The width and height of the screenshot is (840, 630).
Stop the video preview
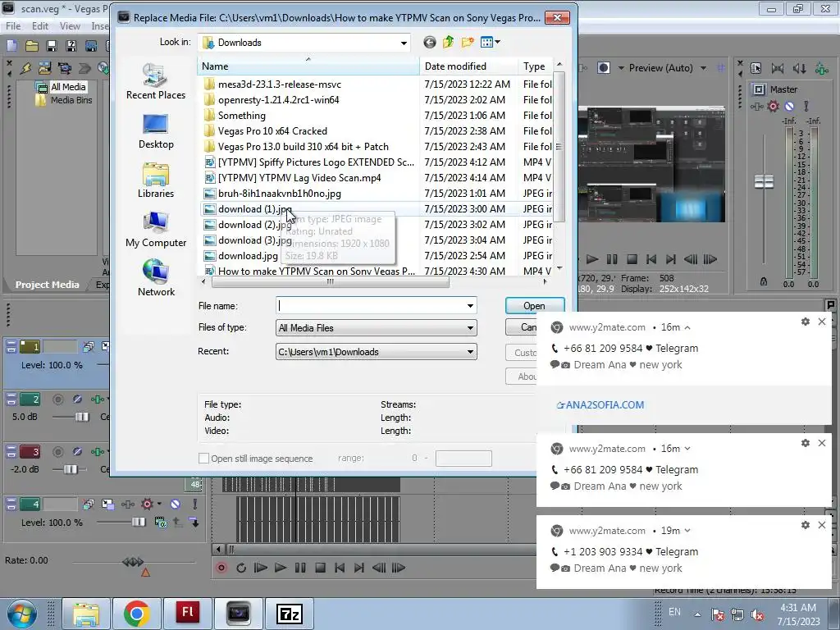632,259
